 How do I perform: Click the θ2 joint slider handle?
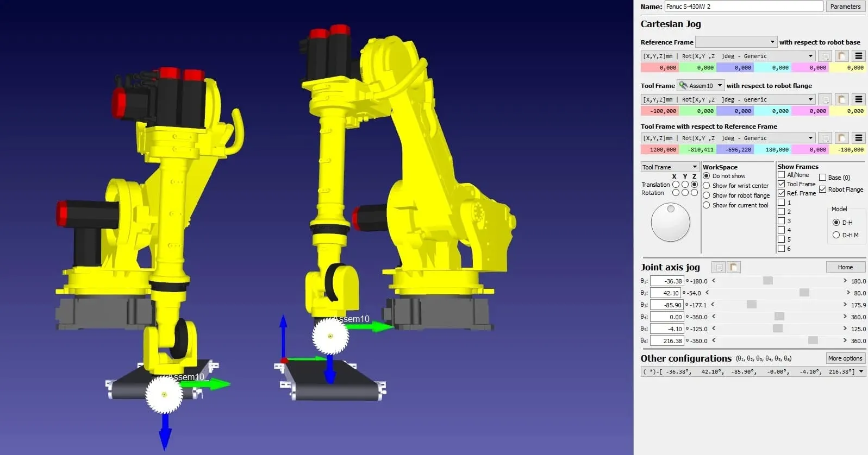coord(804,293)
